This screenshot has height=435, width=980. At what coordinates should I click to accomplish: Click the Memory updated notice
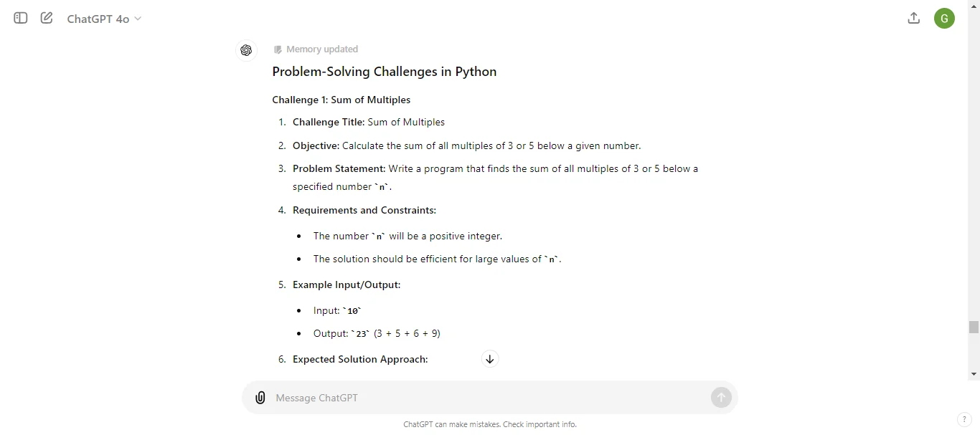click(x=322, y=49)
